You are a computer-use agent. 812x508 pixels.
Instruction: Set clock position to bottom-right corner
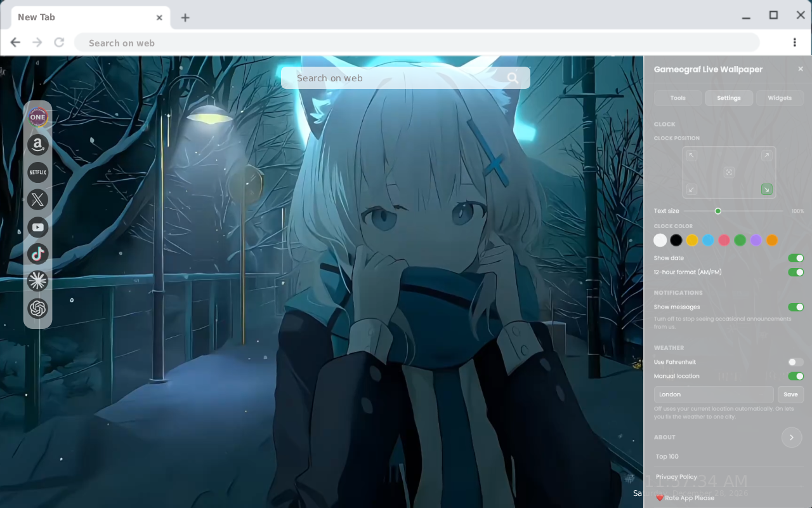(x=766, y=189)
